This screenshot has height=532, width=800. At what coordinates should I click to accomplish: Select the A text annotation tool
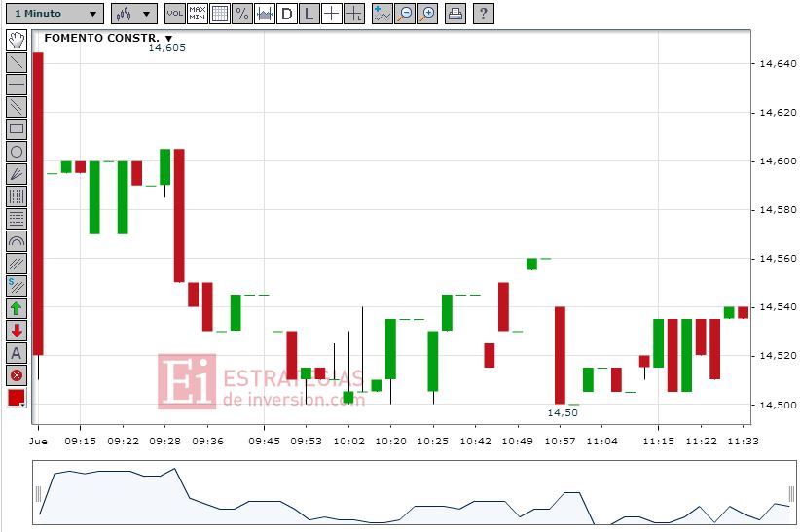coord(17,353)
